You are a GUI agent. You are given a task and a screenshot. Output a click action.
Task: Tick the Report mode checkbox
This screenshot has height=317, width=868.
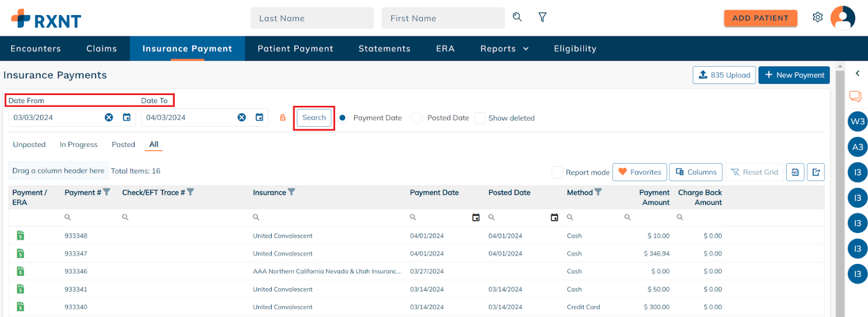(557, 172)
